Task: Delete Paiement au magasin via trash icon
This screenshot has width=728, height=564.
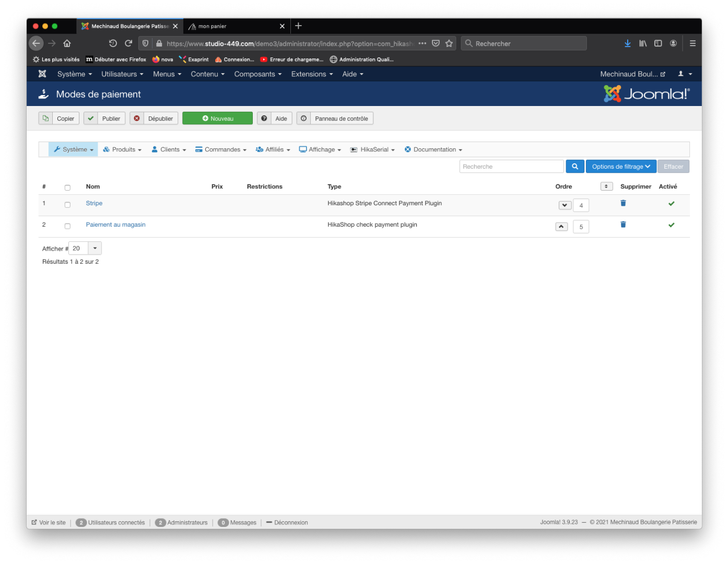Action: click(623, 225)
